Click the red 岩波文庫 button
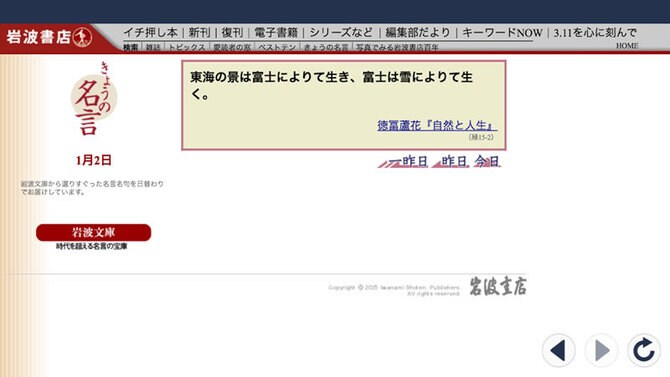Screen dimensions: 670x377 [x=94, y=233]
